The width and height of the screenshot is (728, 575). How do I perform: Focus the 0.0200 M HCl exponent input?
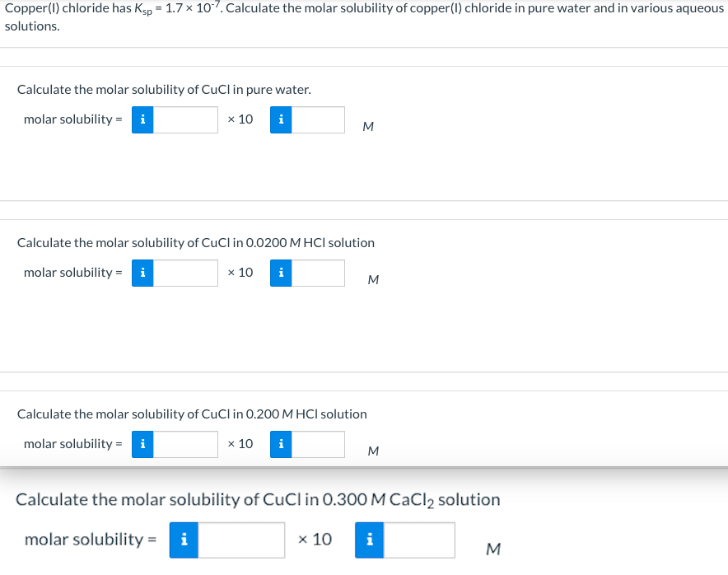318,273
